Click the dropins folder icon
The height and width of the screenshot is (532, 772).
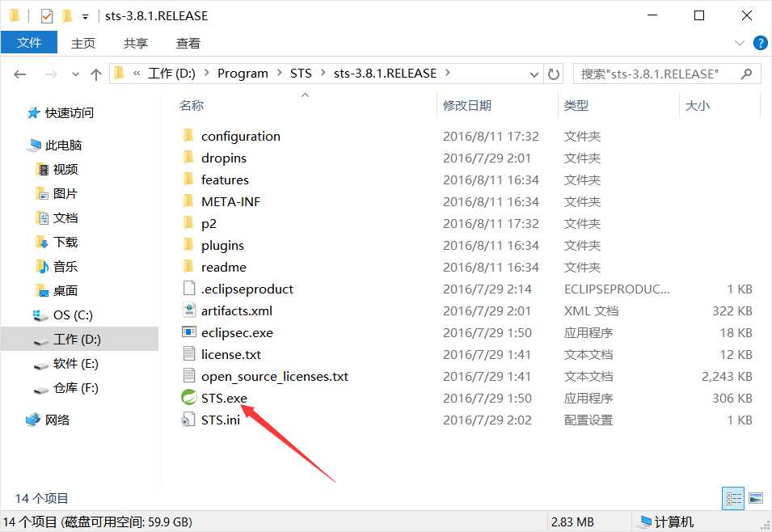(x=188, y=158)
